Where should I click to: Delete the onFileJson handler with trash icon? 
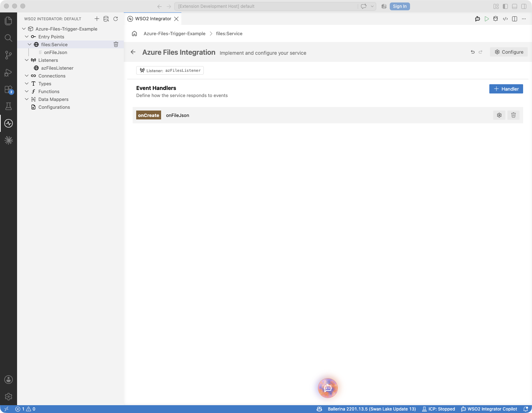pyautogui.click(x=514, y=115)
